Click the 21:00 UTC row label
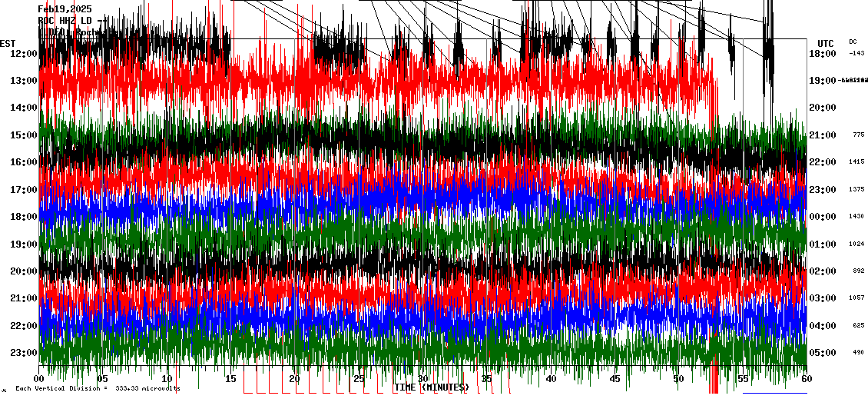Screen dimensions: 868x399 [822, 135]
